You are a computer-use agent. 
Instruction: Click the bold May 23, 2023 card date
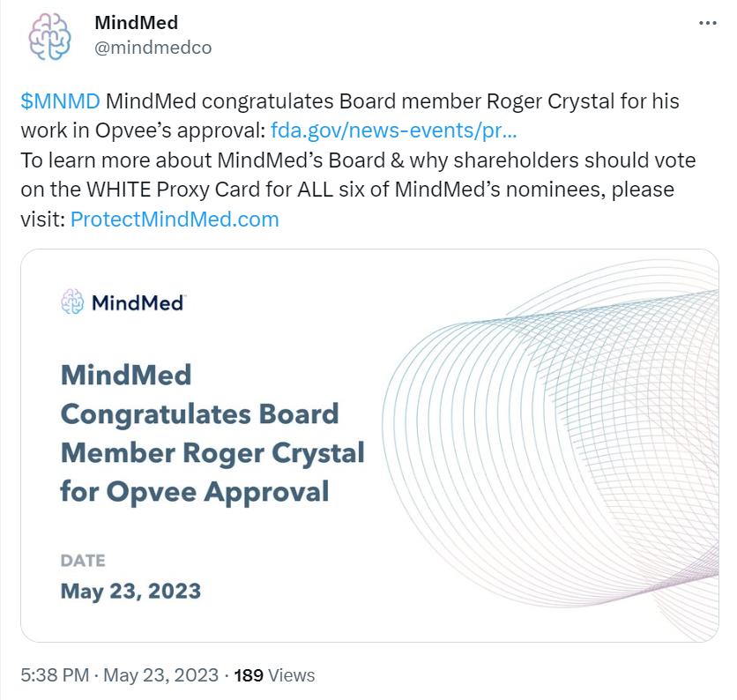(x=130, y=591)
